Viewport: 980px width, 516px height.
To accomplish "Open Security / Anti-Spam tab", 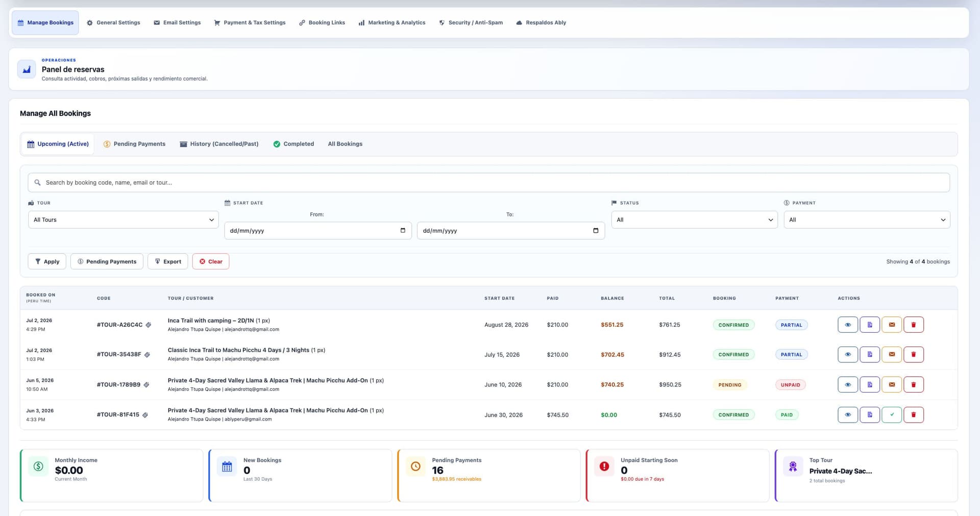I will 471,22.
